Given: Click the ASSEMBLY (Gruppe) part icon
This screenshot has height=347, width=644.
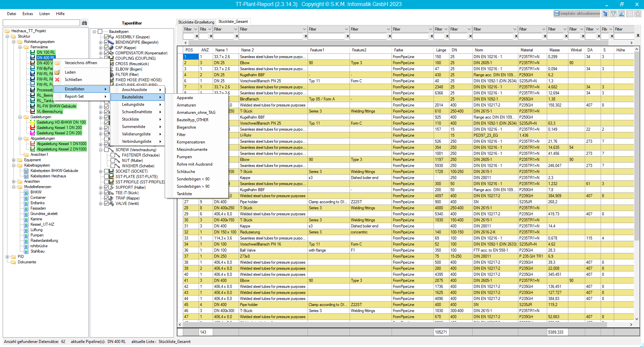Looking at the screenshot, I should [x=112, y=37].
